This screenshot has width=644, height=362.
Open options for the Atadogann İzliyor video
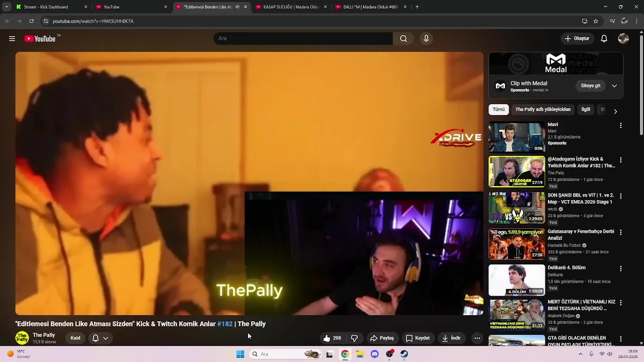click(620, 160)
